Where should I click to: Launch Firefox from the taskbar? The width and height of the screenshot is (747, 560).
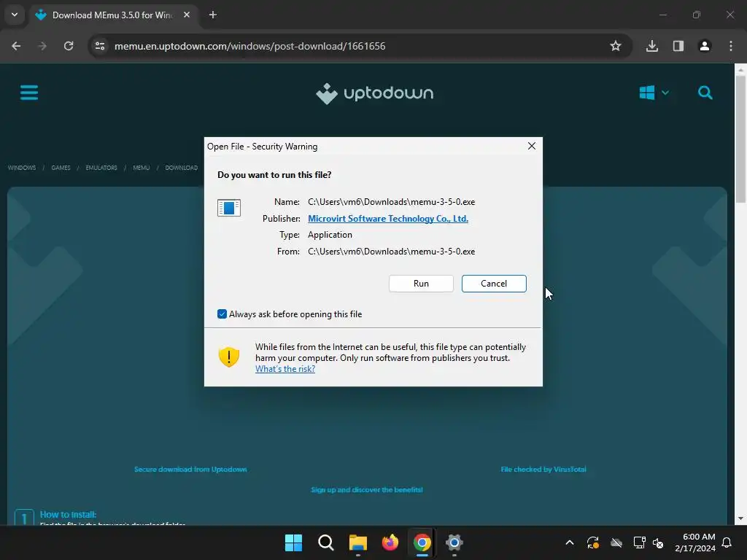tap(390, 542)
